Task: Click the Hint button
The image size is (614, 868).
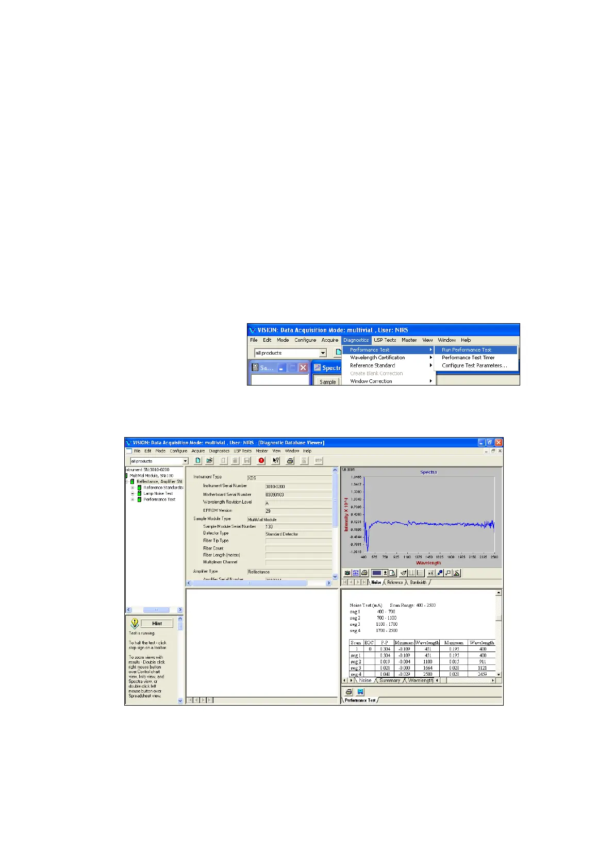Action: (157, 623)
